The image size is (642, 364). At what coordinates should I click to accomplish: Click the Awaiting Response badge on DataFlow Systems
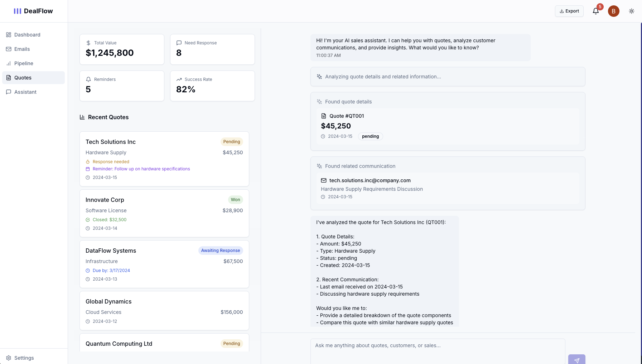(x=220, y=251)
